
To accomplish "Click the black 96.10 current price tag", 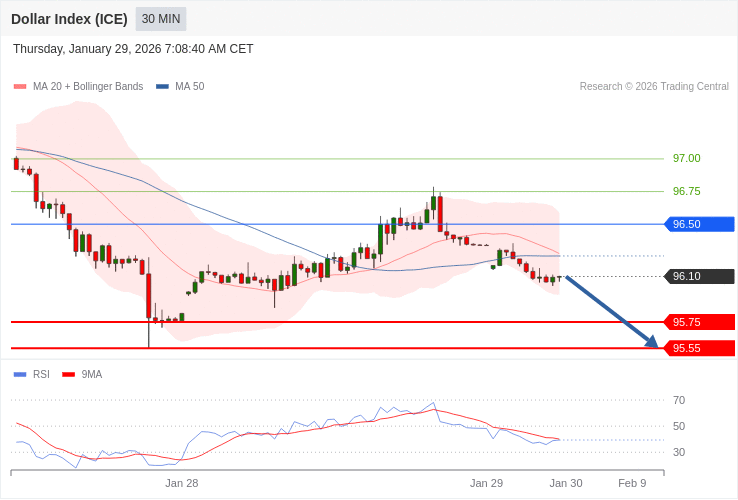I will [699, 276].
